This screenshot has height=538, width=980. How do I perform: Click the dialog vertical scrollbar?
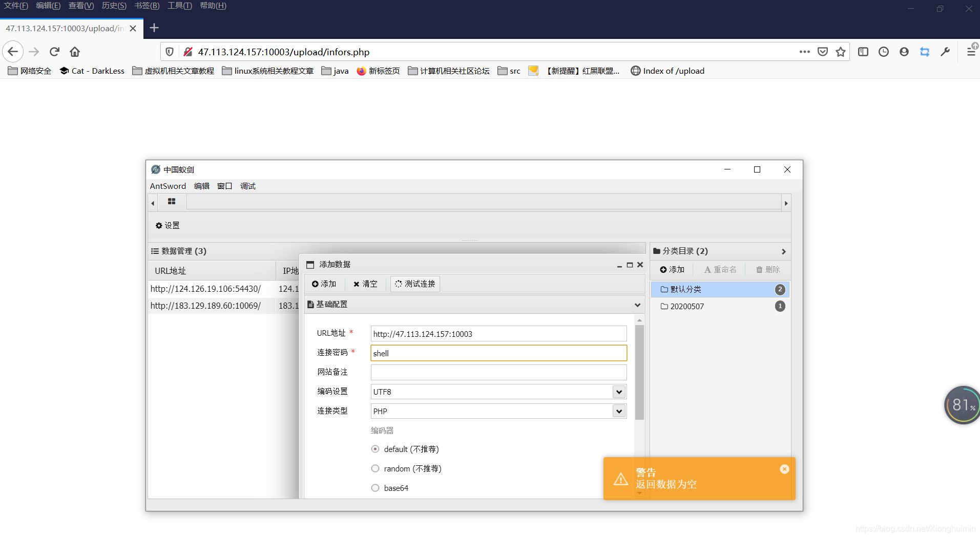(x=639, y=373)
